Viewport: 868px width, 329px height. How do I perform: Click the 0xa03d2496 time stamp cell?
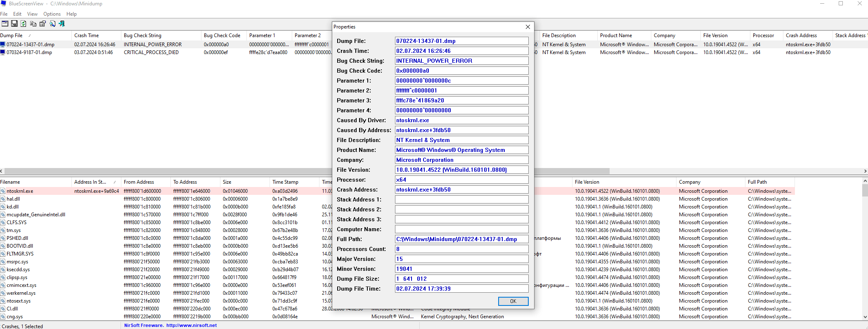pos(285,191)
